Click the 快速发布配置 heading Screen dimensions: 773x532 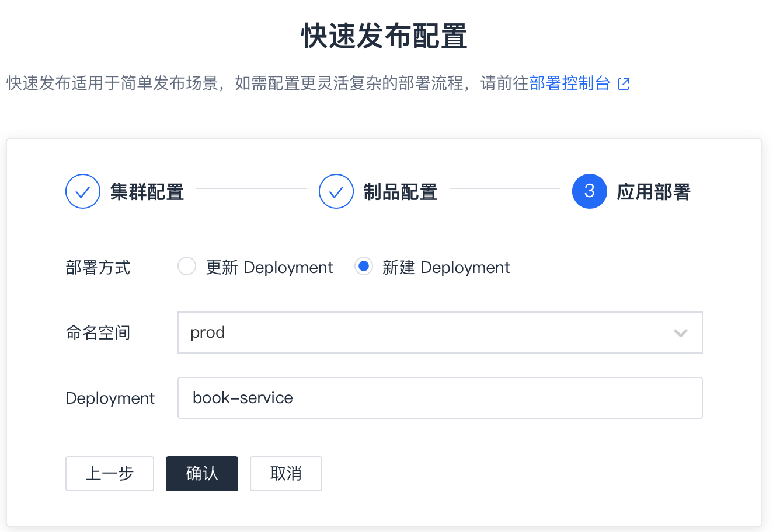point(385,36)
